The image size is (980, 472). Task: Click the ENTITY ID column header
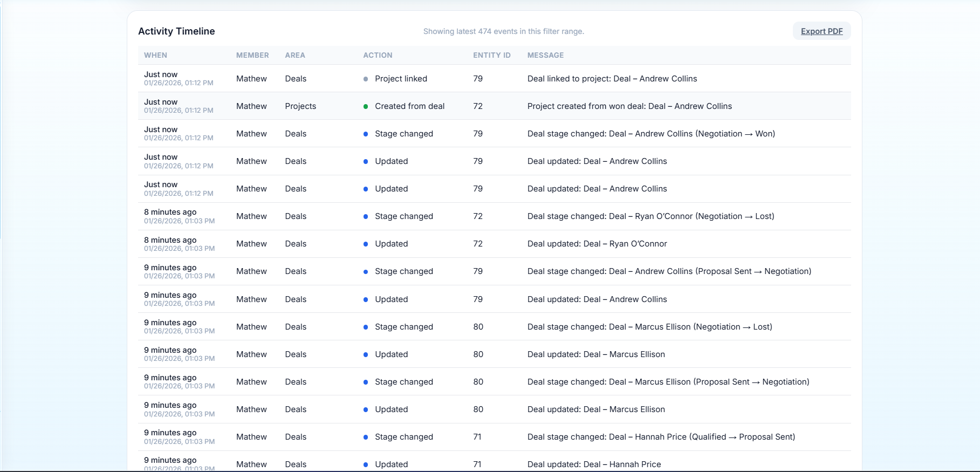pos(491,55)
